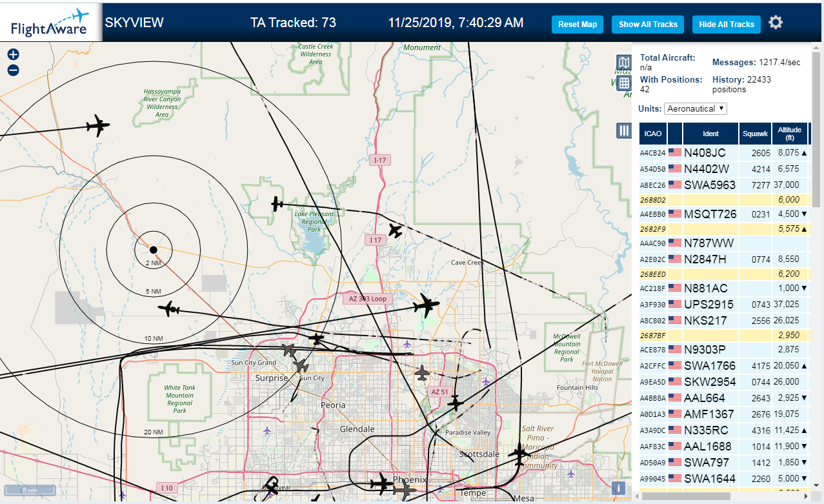Click the sidebar column toggle icon

(x=624, y=130)
